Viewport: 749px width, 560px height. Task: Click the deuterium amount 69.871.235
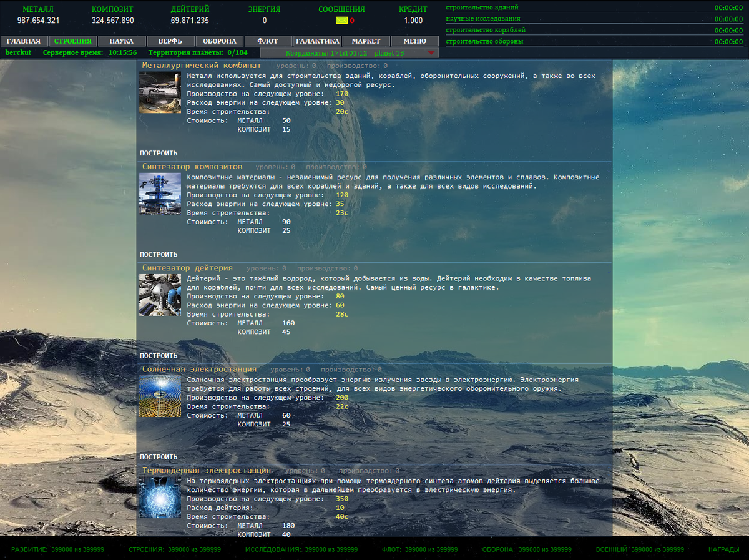coord(190,21)
